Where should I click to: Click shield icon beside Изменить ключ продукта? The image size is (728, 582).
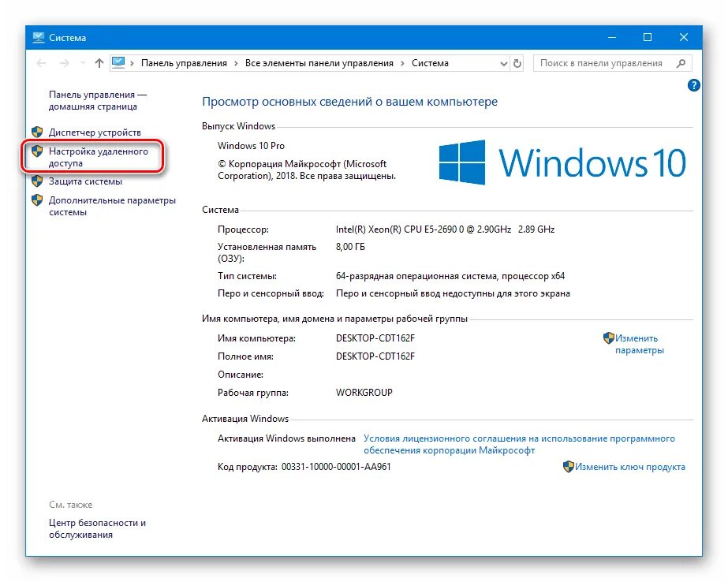(x=569, y=466)
